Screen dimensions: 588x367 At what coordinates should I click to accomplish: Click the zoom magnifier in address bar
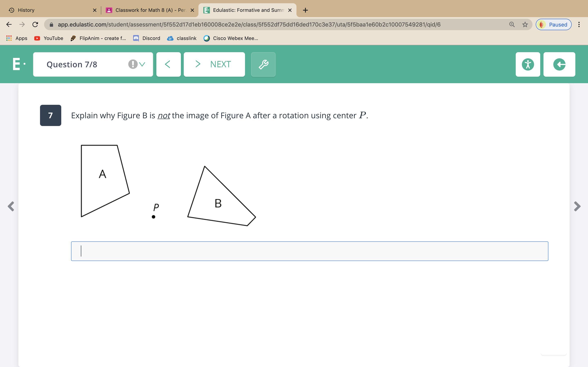512,24
